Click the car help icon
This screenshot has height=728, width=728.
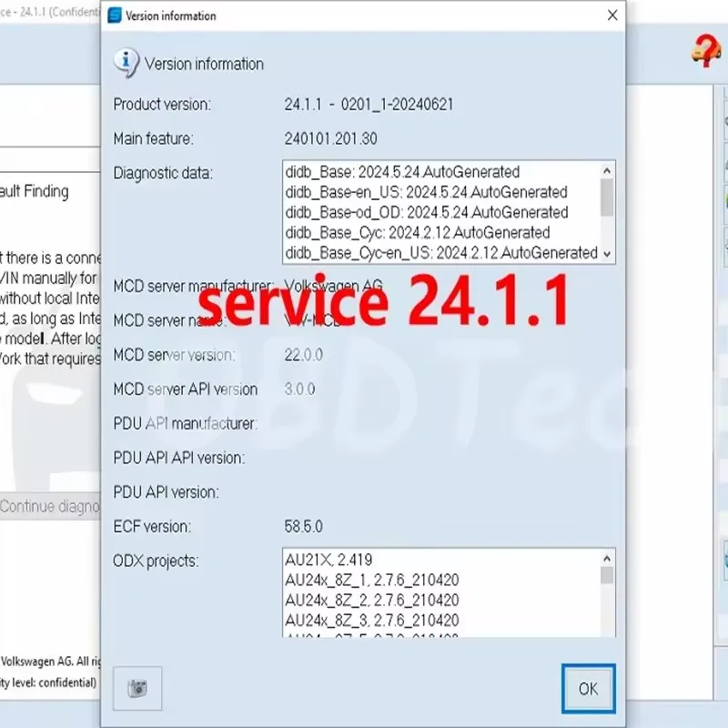click(705, 51)
